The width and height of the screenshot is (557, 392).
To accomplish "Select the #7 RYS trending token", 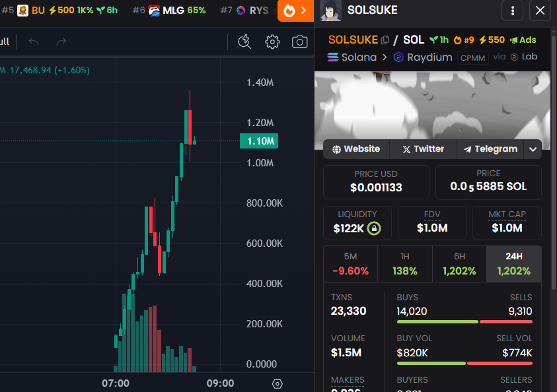I will point(244,11).
